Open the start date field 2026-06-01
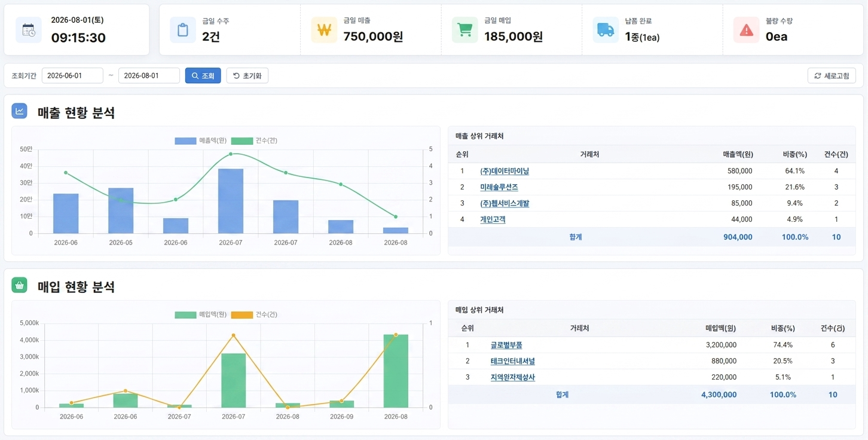 [x=72, y=76]
